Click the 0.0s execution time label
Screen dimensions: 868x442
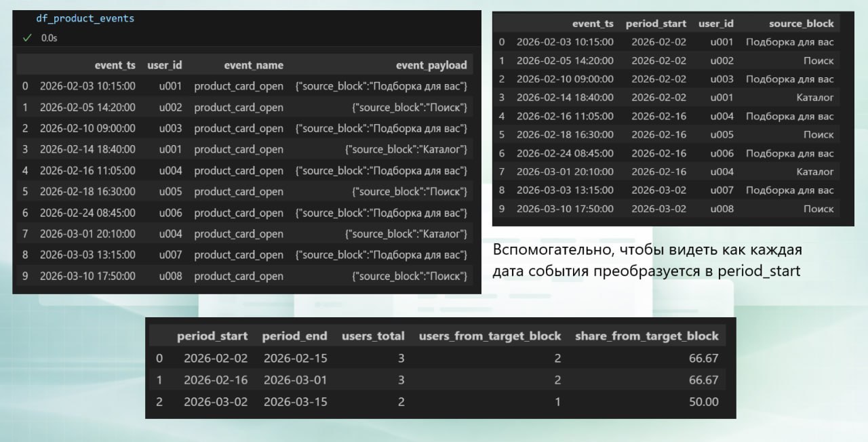point(50,39)
